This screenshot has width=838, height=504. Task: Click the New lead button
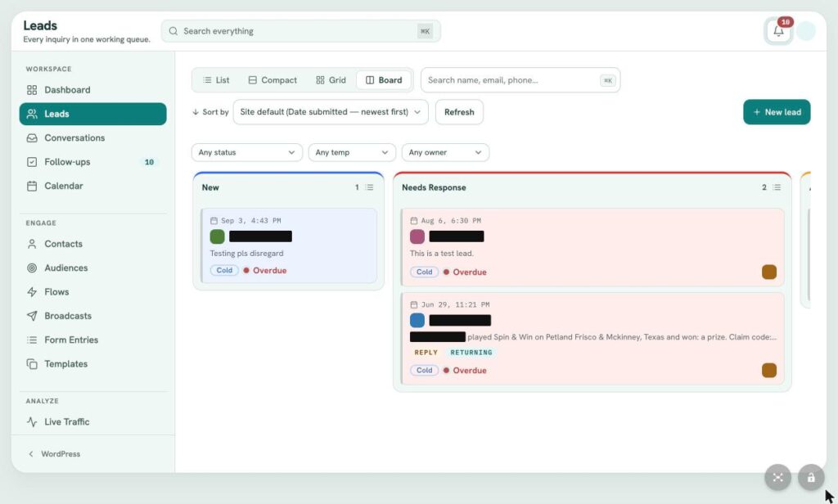click(777, 112)
